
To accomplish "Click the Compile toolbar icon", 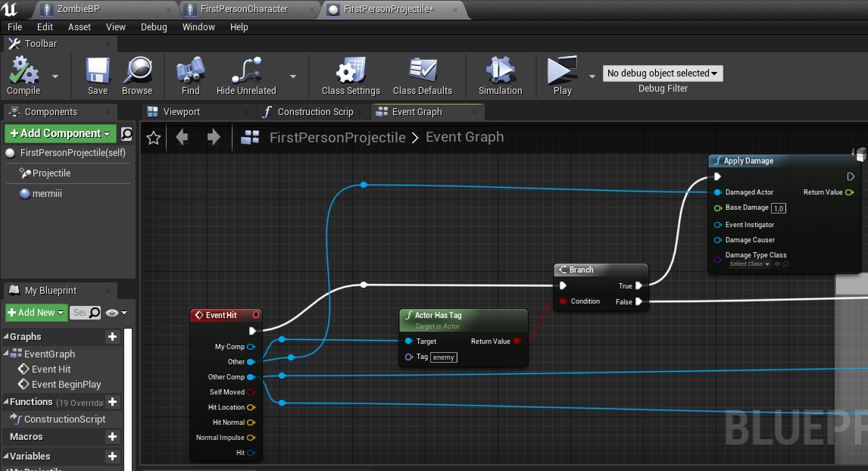I will click(23, 70).
